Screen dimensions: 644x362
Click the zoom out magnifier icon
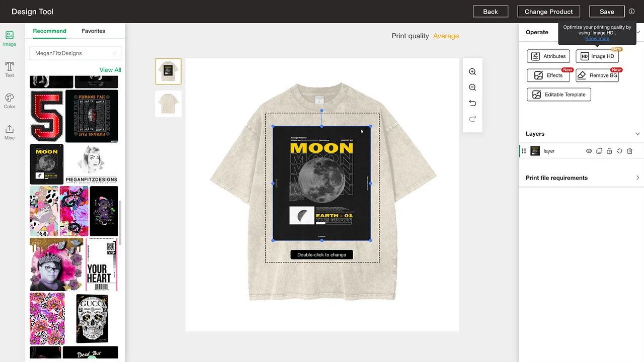tap(472, 87)
